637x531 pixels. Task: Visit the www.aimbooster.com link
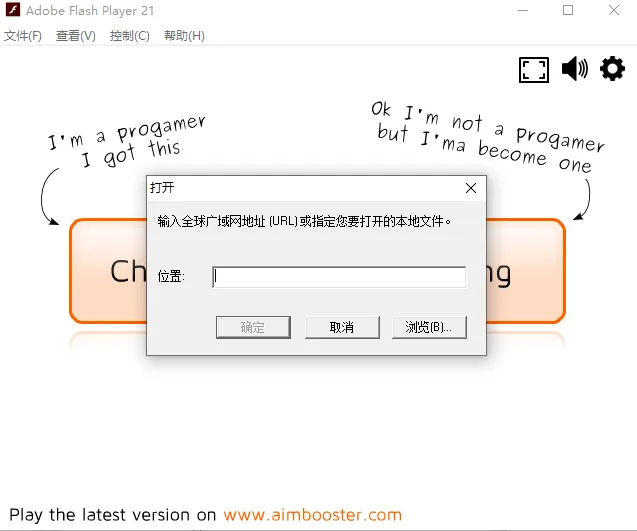tap(312, 515)
